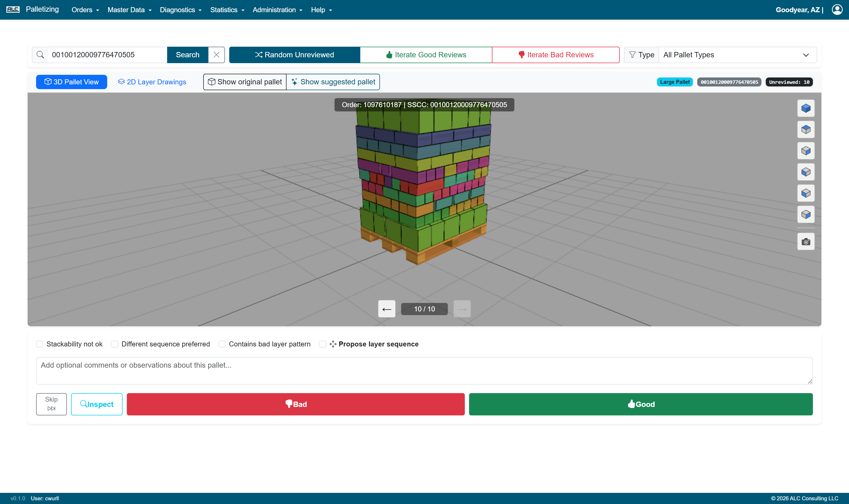Click the SSCC number badge in the toolbar

click(729, 82)
